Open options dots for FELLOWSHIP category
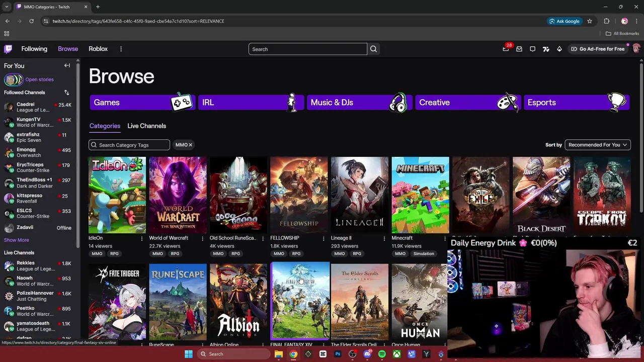This screenshot has width=644, height=362. (324, 238)
